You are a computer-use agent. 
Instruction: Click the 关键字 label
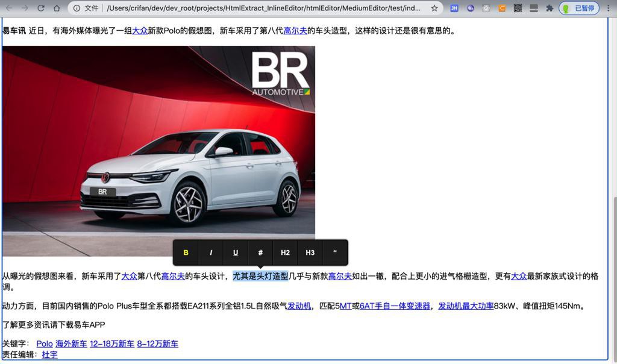pos(14,344)
